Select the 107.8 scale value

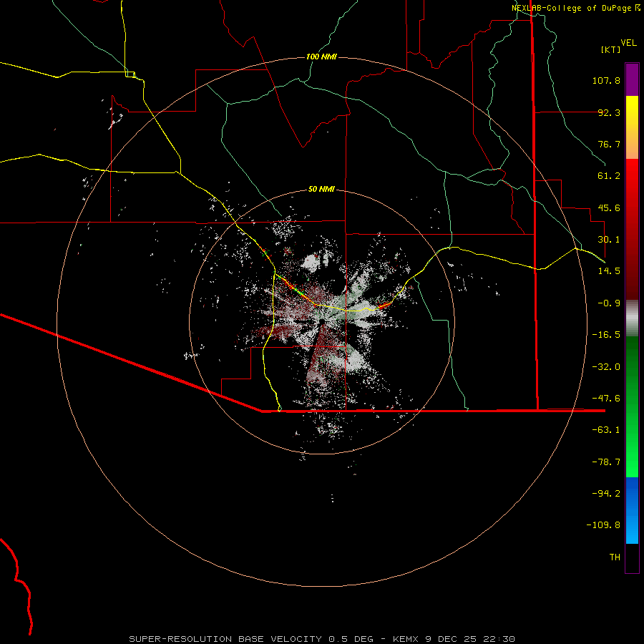pyautogui.click(x=606, y=80)
